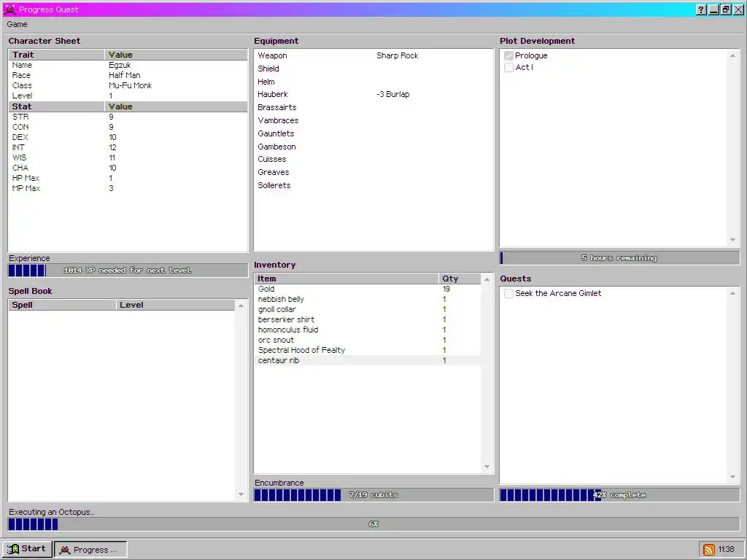Select the orc snout inventory item

(x=368, y=340)
